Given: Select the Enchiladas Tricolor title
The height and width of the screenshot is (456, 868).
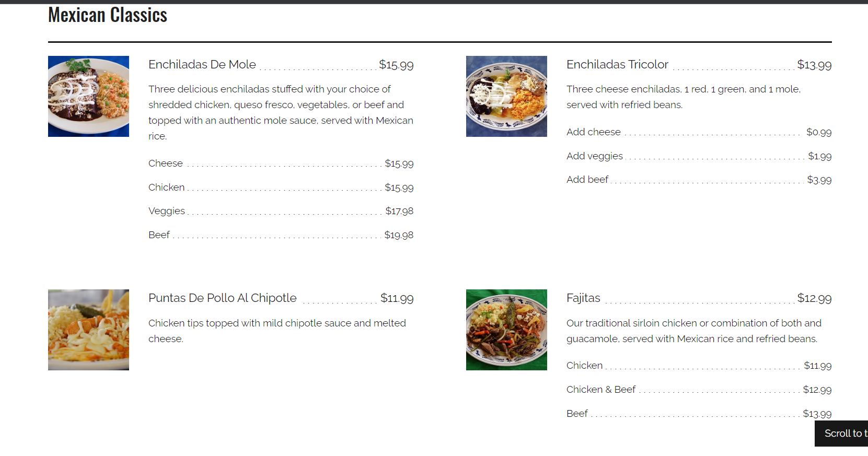Looking at the screenshot, I should point(617,64).
